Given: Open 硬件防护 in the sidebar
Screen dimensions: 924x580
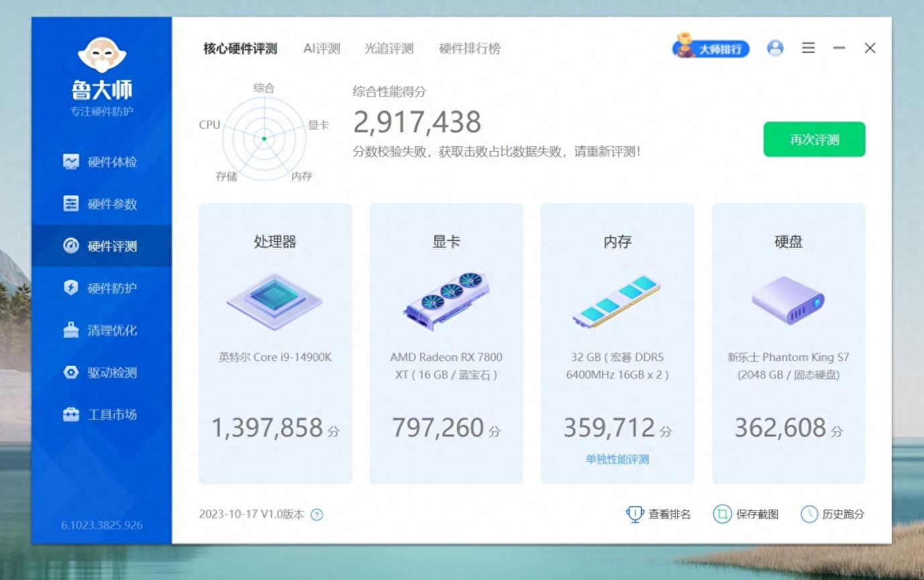Looking at the screenshot, I should (101, 288).
